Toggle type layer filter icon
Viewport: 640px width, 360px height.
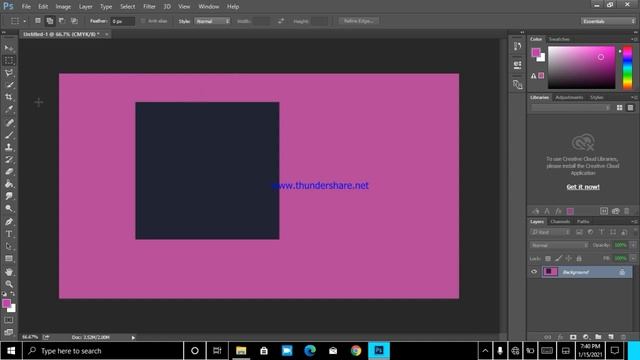602,232
